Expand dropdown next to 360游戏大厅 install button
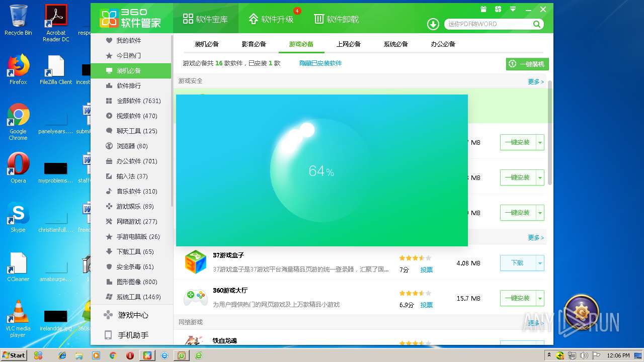Viewport: 644px width, 362px height. click(540, 298)
